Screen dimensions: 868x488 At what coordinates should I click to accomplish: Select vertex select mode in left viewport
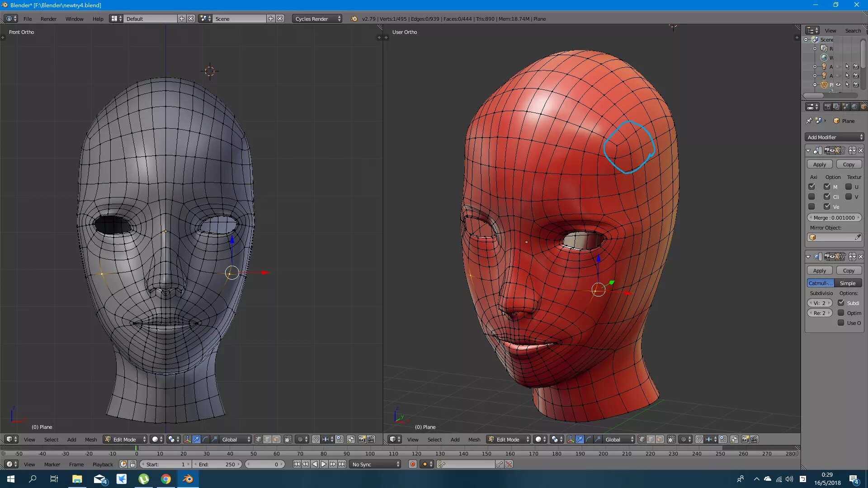pos(258,439)
